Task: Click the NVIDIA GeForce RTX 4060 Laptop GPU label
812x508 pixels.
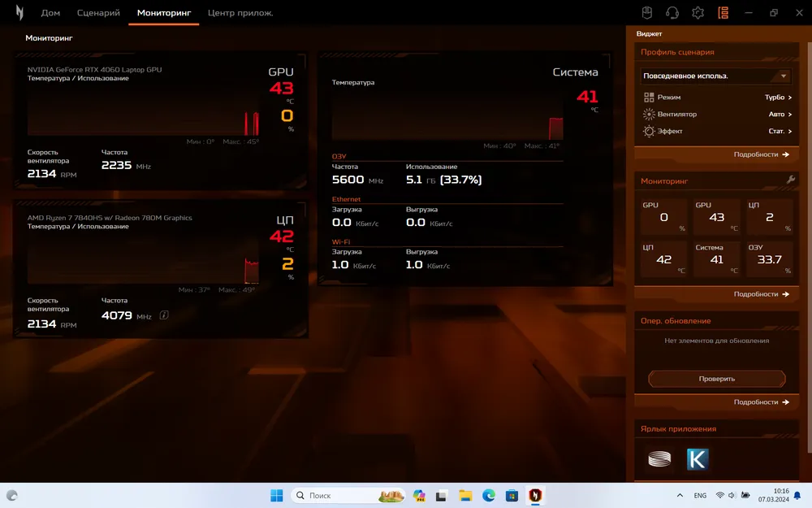Action: pyautogui.click(x=94, y=69)
